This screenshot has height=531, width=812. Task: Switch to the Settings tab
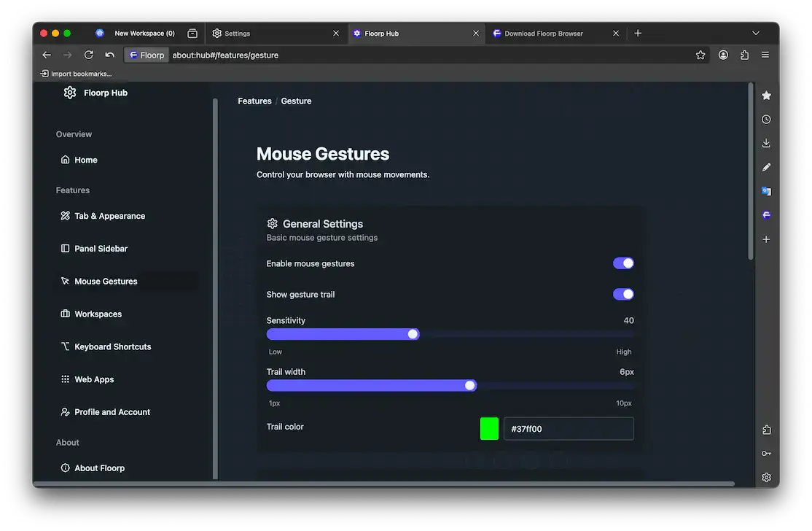pos(237,33)
